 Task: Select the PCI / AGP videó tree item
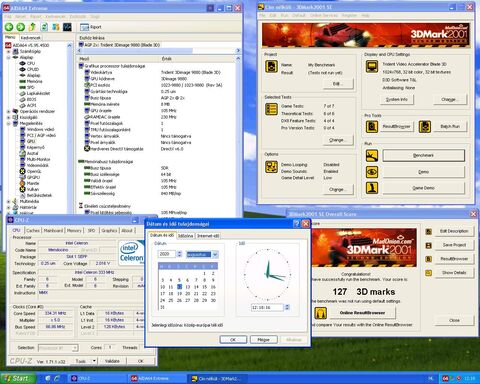pyautogui.click(x=41, y=135)
